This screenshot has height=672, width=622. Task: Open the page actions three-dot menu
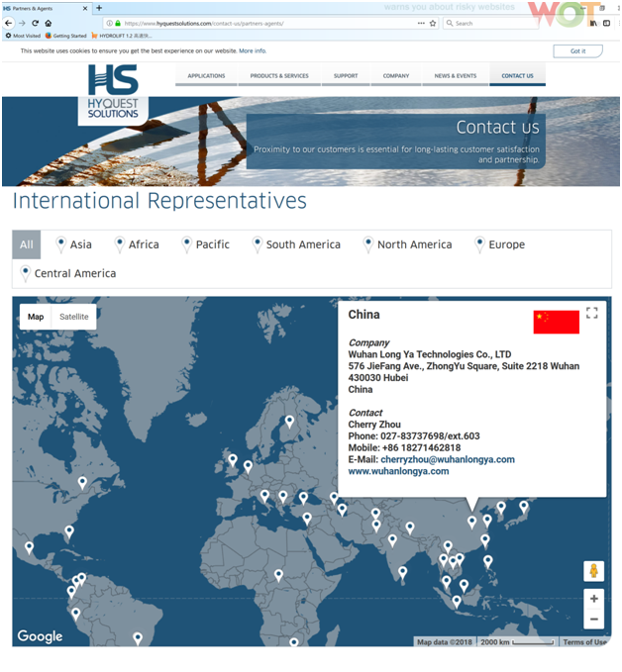pyautogui.click(x=421, y=23)
